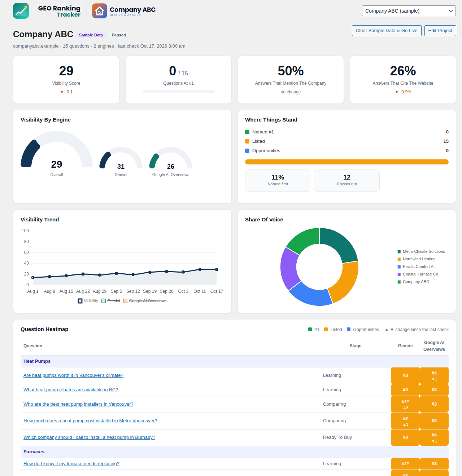Image resolution: width=462 pixels, height=476 pixels.
Task: Click the Named first 11% card
Action: (x=278, y=181)
